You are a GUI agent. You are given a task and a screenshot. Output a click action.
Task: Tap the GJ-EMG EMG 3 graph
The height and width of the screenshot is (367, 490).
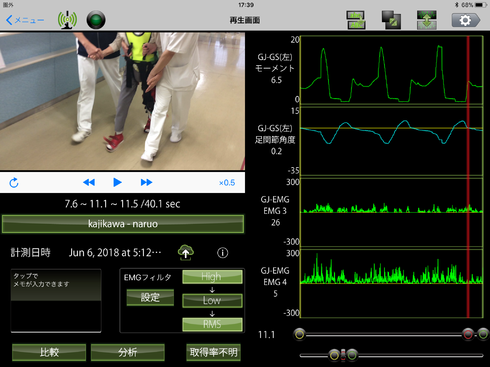(391, 212)
